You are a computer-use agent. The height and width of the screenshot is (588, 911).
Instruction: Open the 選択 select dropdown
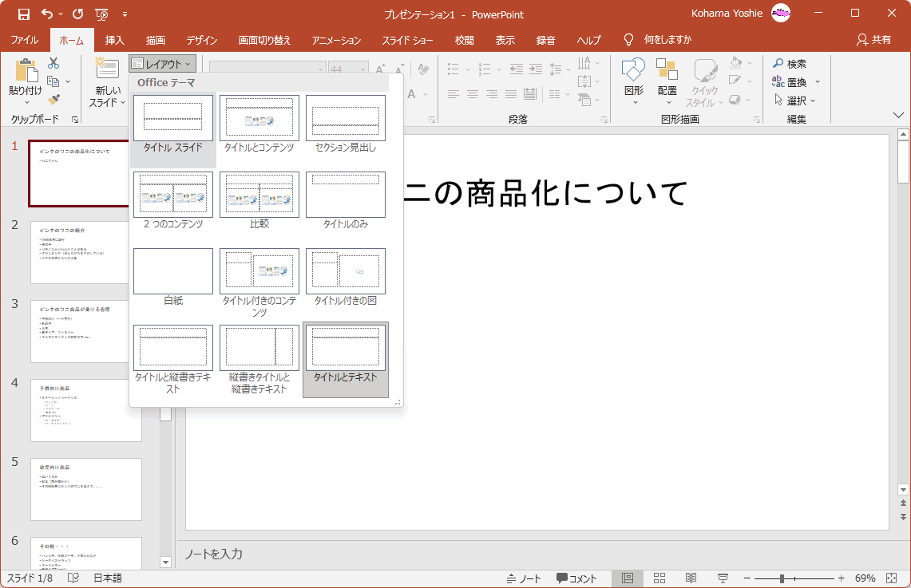coord(796,101)
